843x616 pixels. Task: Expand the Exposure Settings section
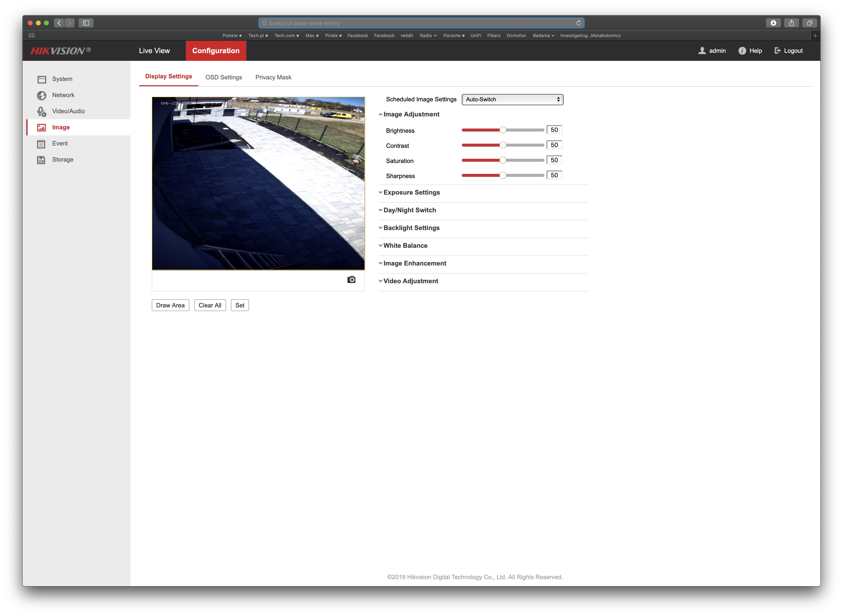411,192
